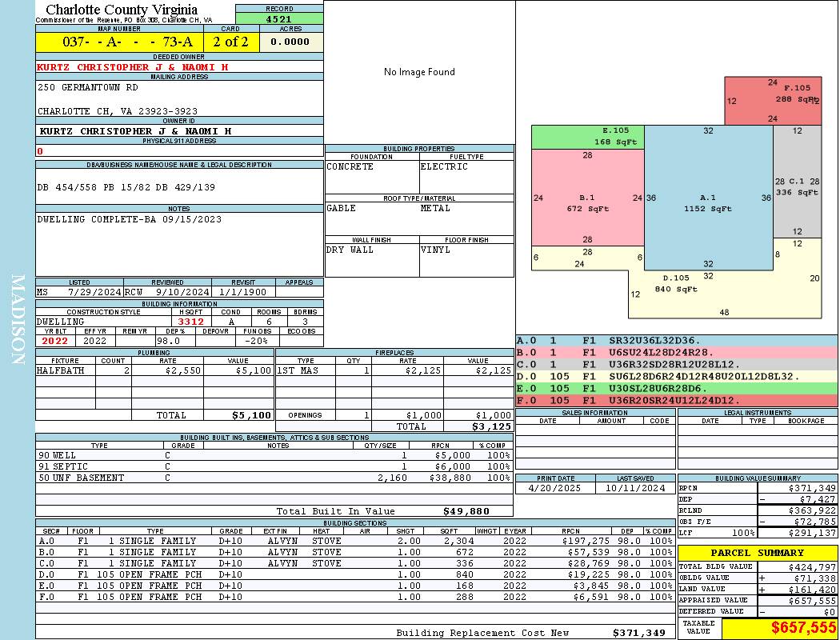Click the D.0 OPEN FRAME PCH section row
The image size is (840, 640).
pyautogui.click(x=355, y=574)
